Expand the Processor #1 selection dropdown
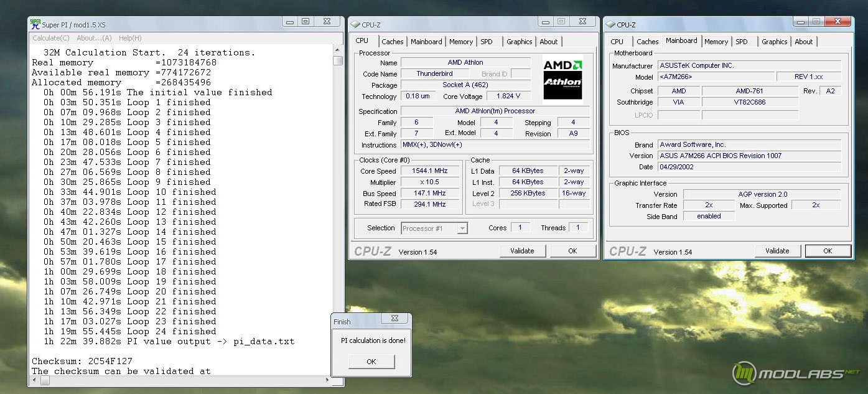 pos(462,228)
